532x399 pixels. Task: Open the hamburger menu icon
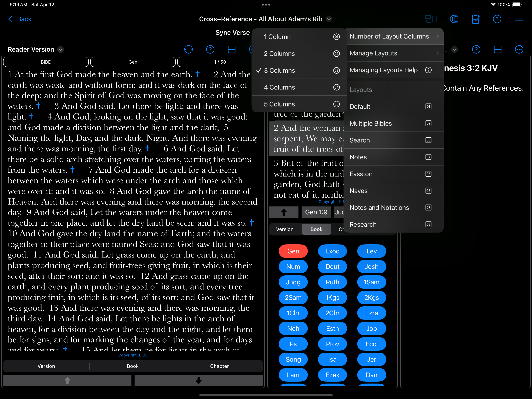519,19
